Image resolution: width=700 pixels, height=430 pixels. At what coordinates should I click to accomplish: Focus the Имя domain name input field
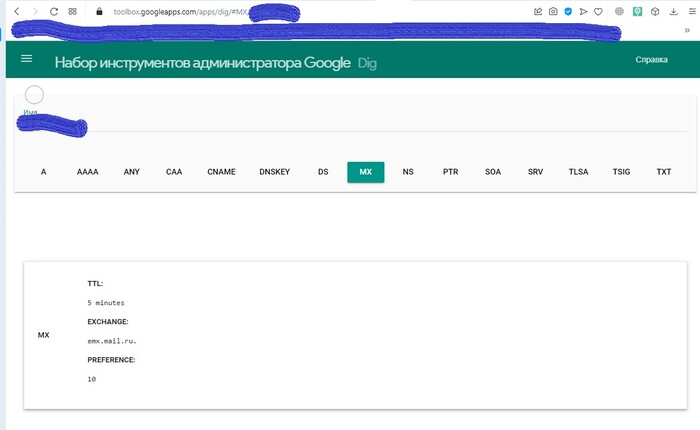coord(355,124)
